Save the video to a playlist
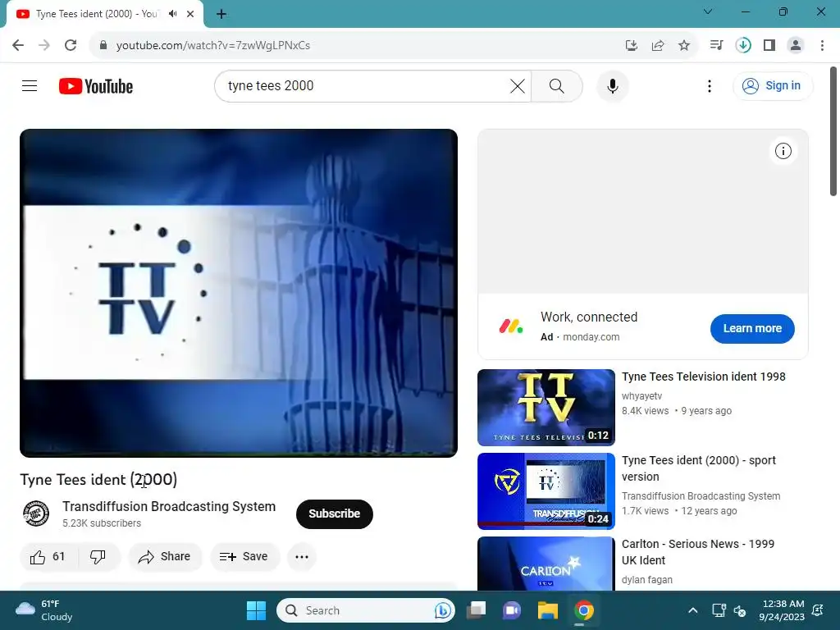 [244, 557]
